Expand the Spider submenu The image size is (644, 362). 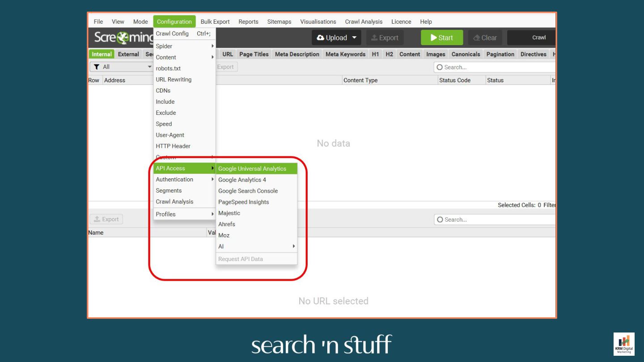tap(184, 46)
